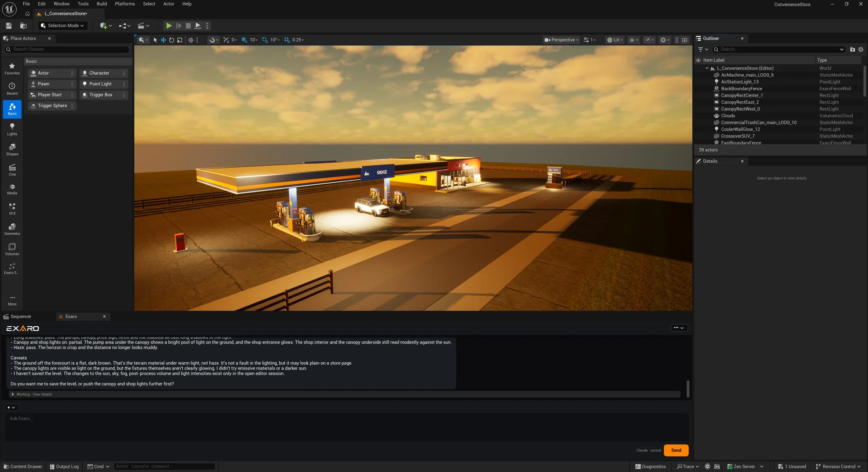Switch to the Sequencer tab

click(x=21, y=317)
